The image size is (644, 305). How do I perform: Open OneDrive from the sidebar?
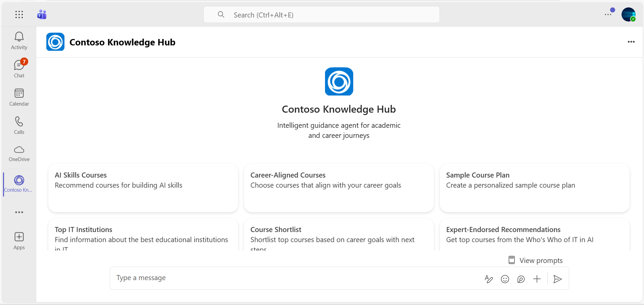[x=19, y=153]
